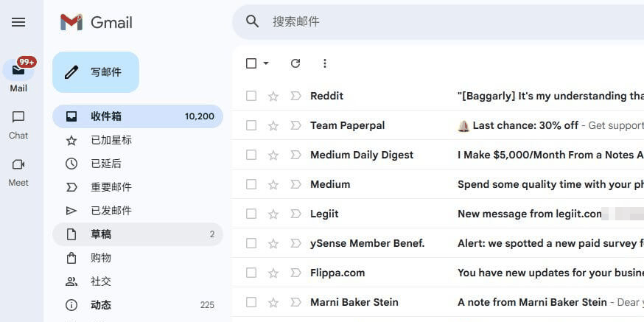Image resolution: width=644 pixels, height=322 pixels.
Task: Select the Reddit email checkbox
Action: pyautogui.click(x=251, y=96)
